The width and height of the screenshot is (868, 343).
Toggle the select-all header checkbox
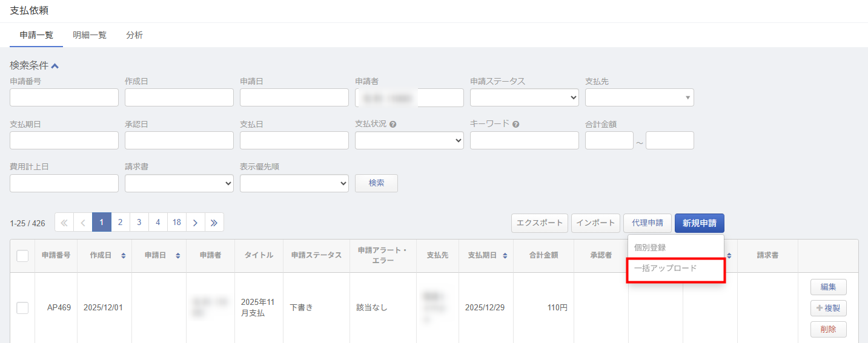click(22, 256)
